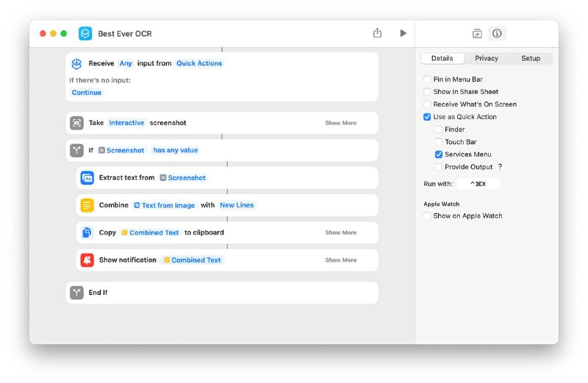
Task: Select Combined Text in Show notification action
Action: (x=193, y=260)
